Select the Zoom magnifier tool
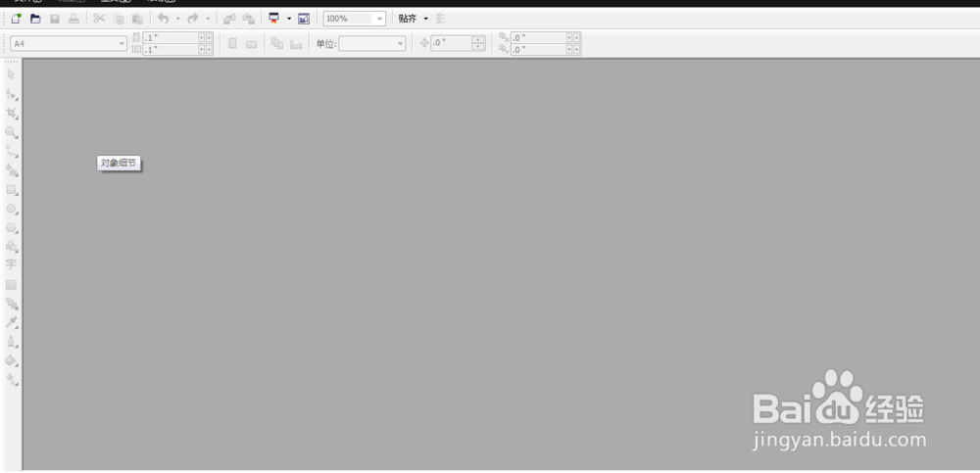This screenshot has height=473, width=980. [x=11, y=132]
